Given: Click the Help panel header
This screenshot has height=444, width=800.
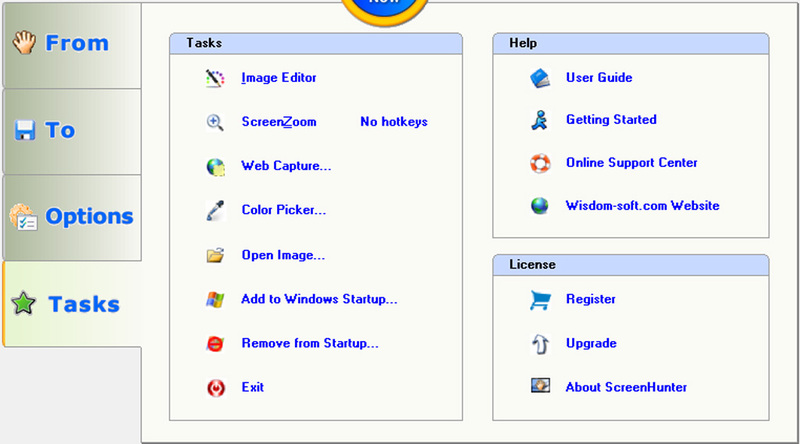Looking at the screenshot, I should coord(631,43).
